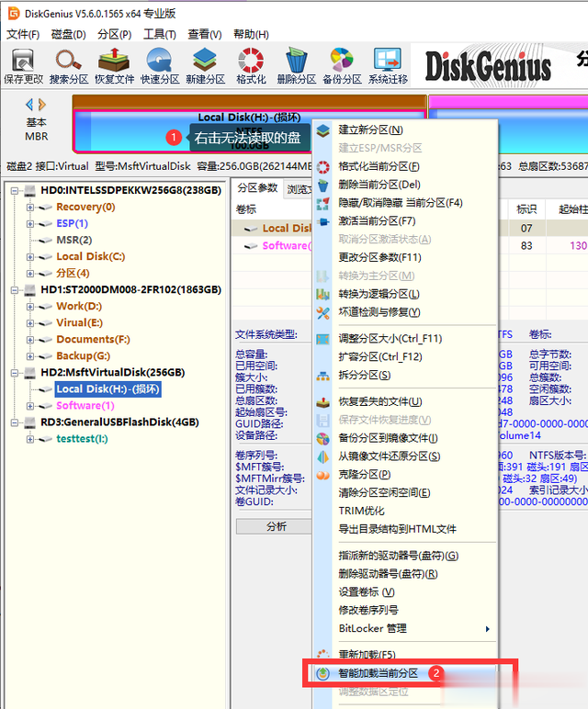Go to previous disk with left arrow
The image size is (588, 709).
pos(29,105)
